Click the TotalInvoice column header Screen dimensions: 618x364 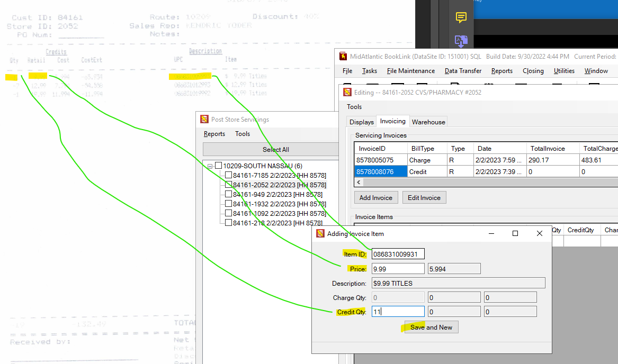coord(552,149)
